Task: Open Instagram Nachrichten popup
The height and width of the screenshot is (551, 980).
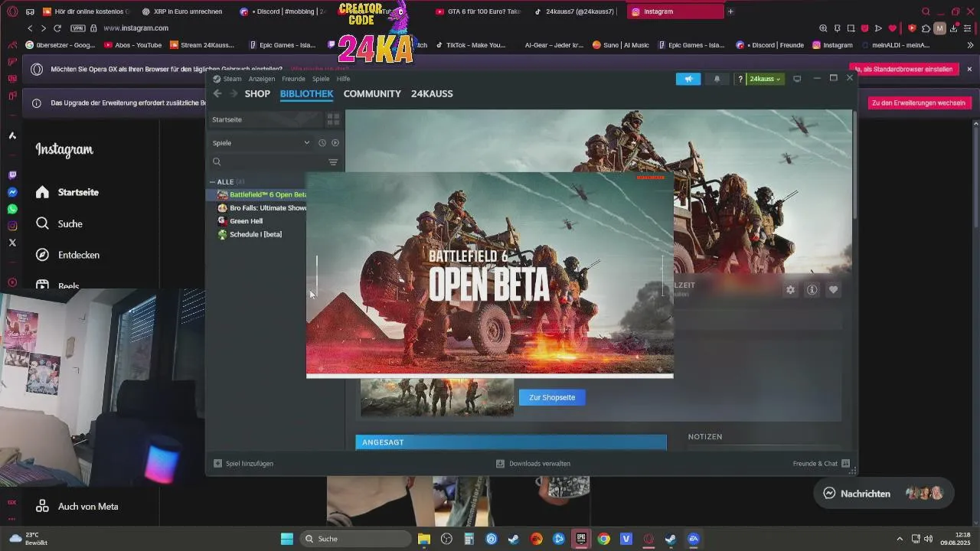Action: point(884,494)
